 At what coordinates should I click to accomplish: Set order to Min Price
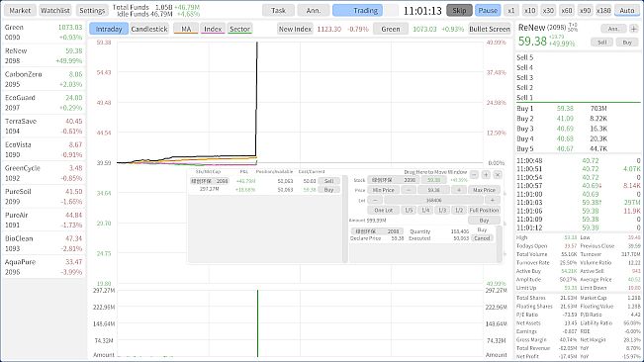383,190
